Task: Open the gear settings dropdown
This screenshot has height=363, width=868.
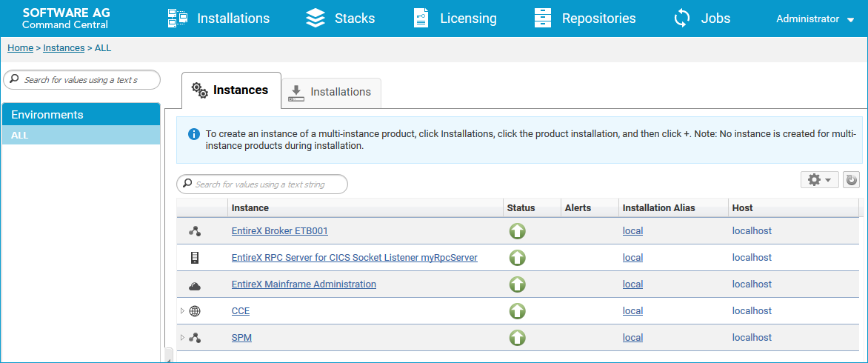Action: [x=819, y=180]
